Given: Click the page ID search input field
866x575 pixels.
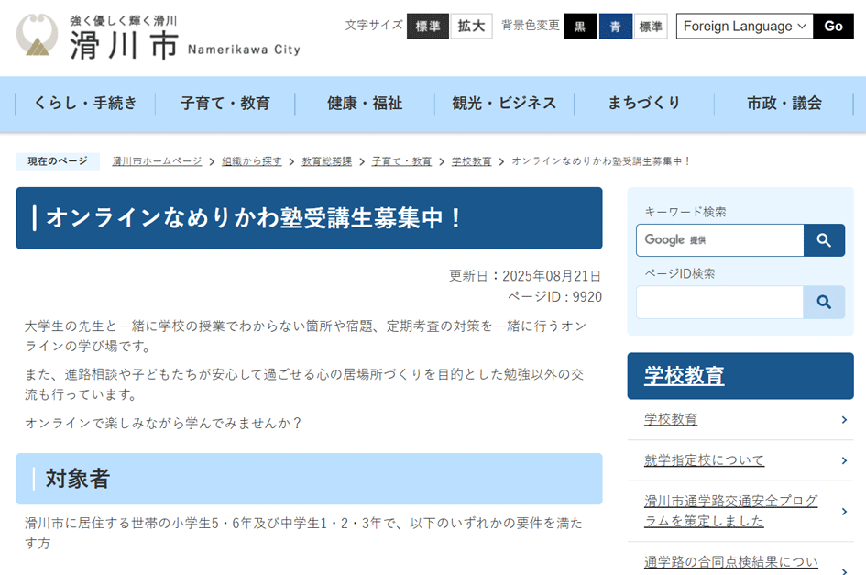Looking at the screenshot, I should (720, 302).
